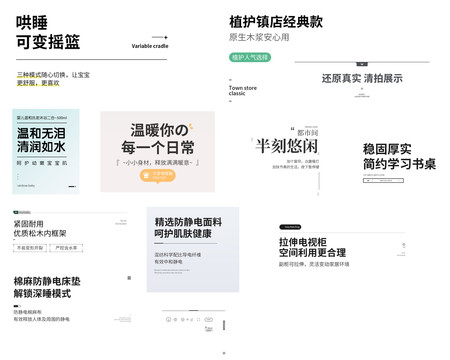Click the arrow line above 'Variable cradle'

click(160, 37)
